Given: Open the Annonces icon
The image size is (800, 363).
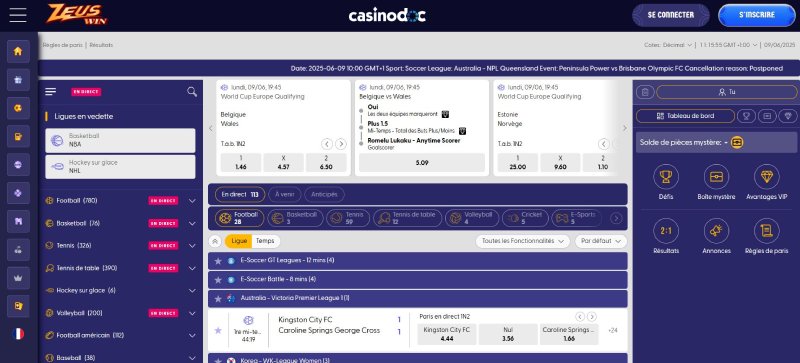Looking at the screenshot, I should point(716,231).
